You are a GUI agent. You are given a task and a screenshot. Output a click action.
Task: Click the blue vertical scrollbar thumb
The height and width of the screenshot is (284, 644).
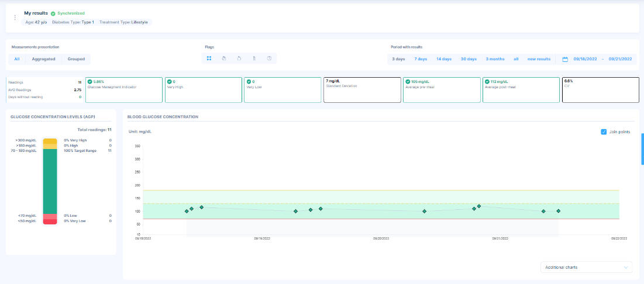tap(642, 148)
